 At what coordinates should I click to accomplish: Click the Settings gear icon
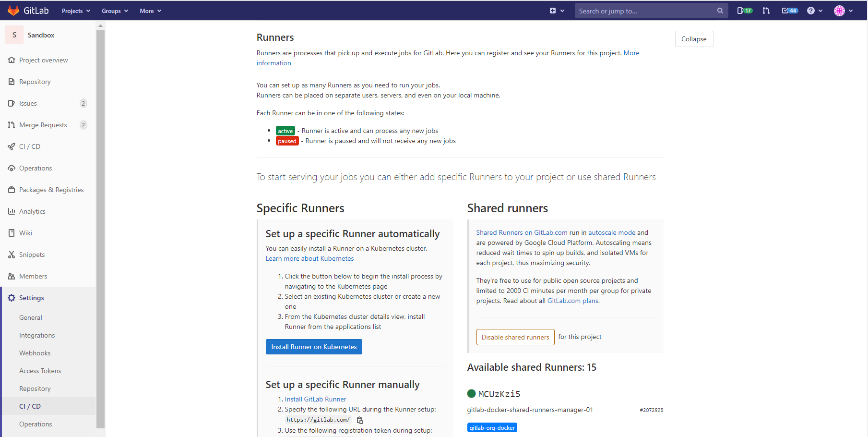pyautogui.click(x=12, y=298)
